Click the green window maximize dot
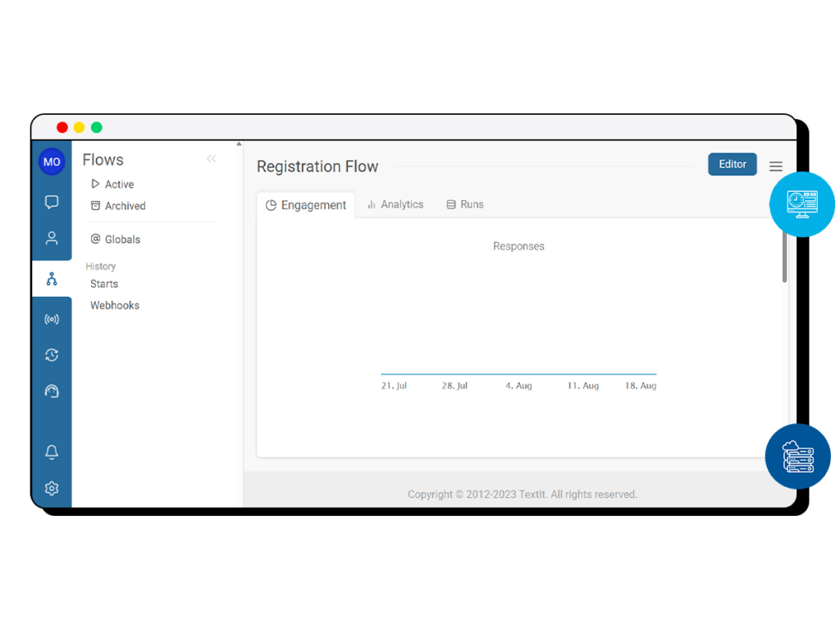The width and height of the screenshot is (840, 630). coord(97,127)
